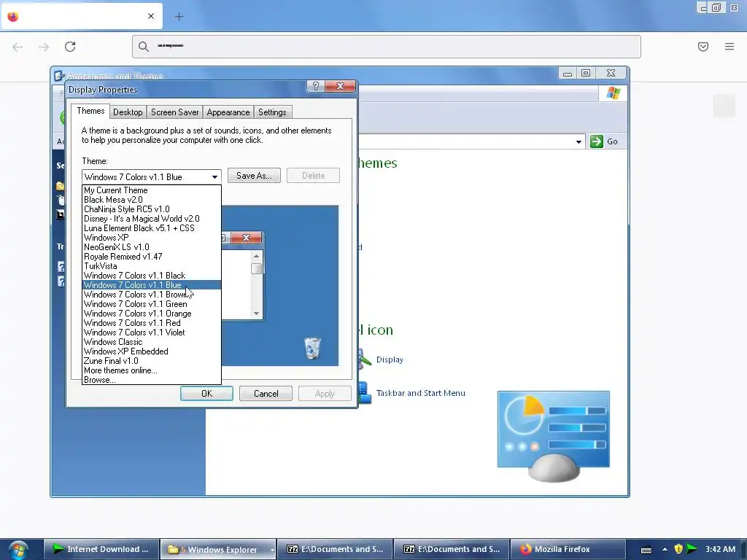Choose Luna Element Black v5.1 theme
Image resolution: width=747 pixels, height=560 pixels.
pyautogui.click(x=152, y=228)
